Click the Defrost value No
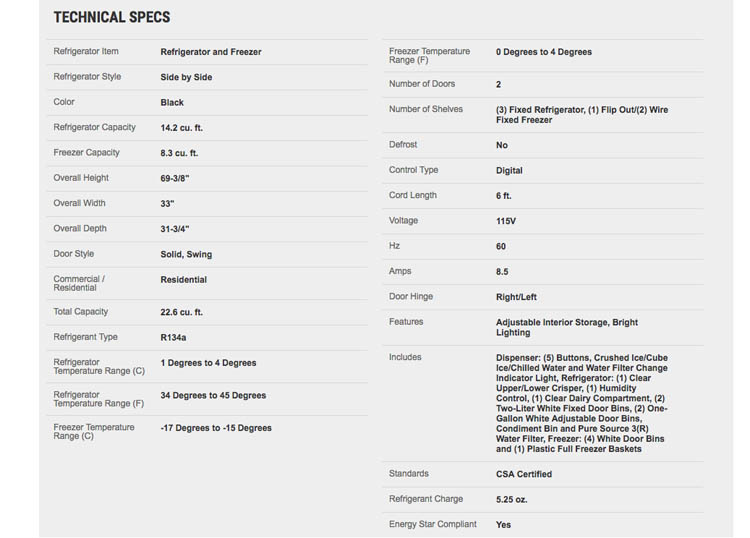The image size is (750, 538). 502,145
